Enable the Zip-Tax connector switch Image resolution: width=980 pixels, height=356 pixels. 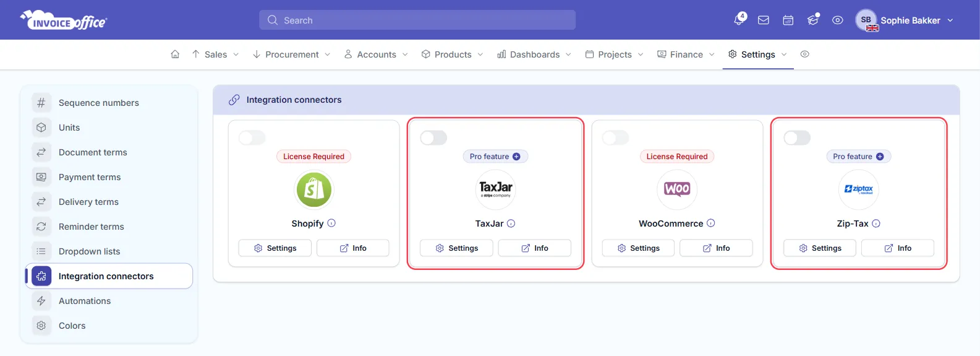tap(797, 137)
